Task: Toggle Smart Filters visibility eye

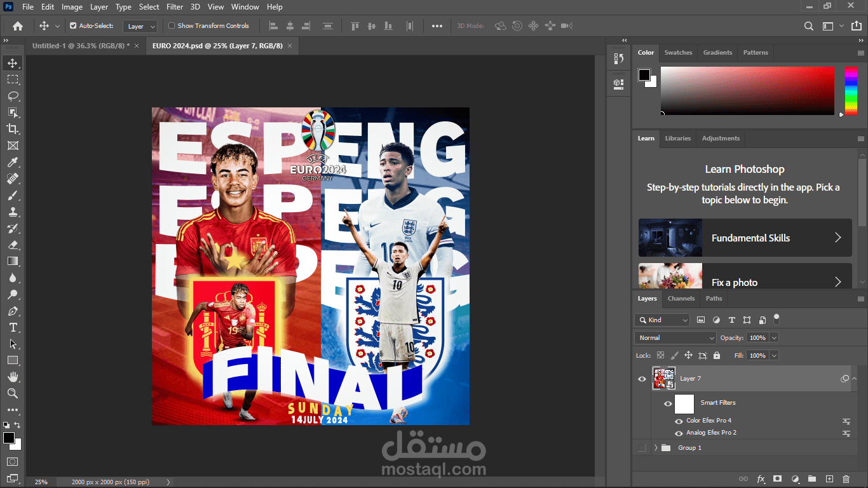Action: 668,403
